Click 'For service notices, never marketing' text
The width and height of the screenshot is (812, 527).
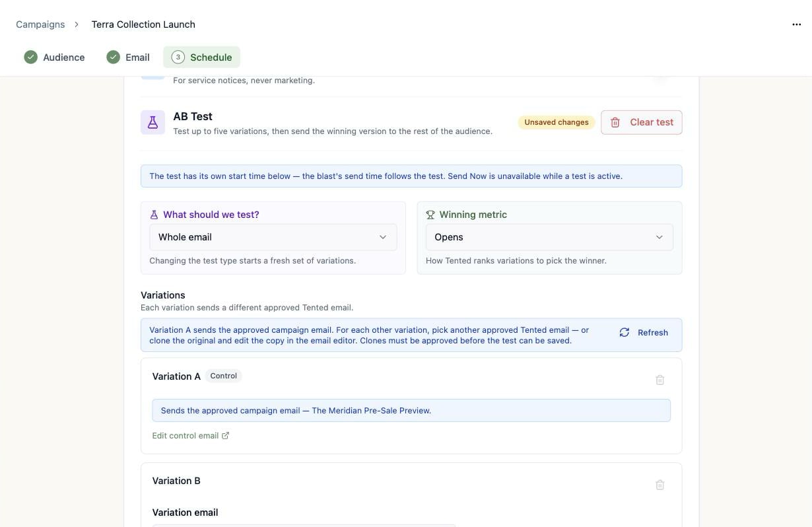point(244,81)
